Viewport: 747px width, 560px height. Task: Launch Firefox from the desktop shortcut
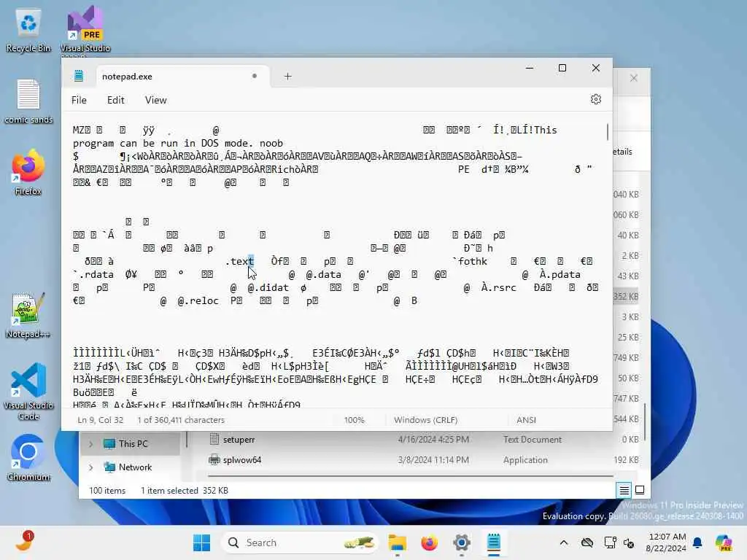point(28,172)
